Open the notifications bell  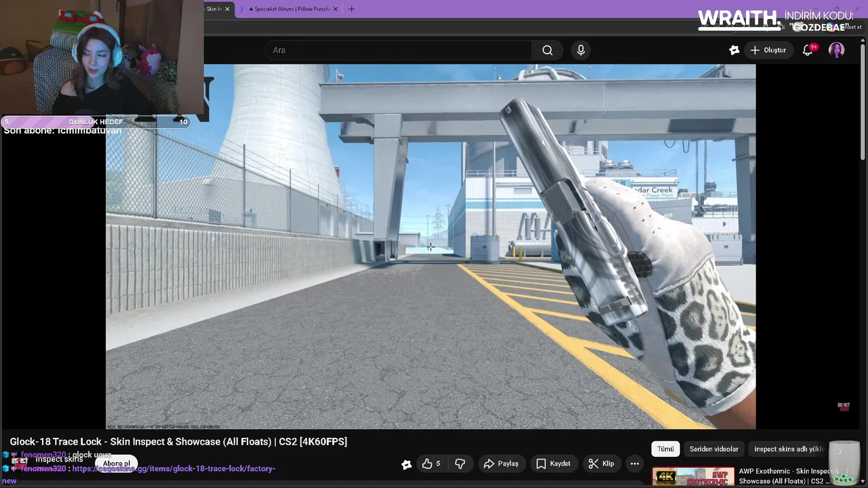click(808, 50)
